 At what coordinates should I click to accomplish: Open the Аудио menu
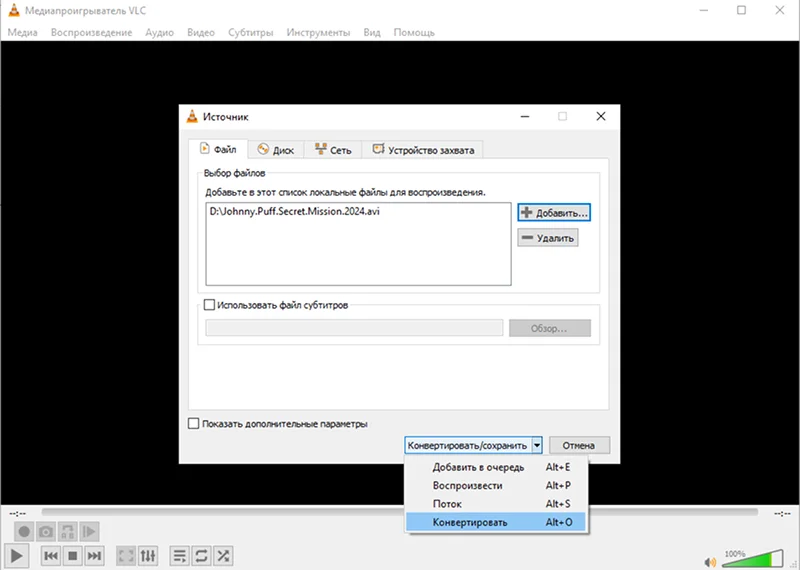click(160, 32)
